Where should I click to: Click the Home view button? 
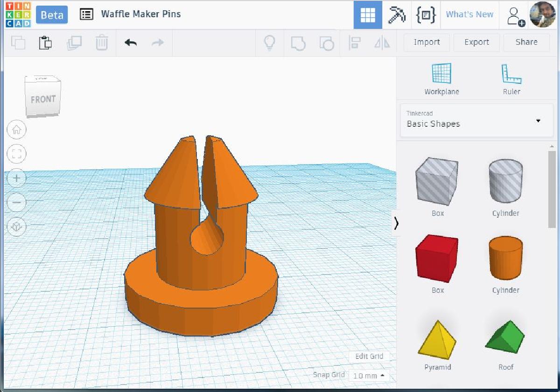coord(17,130)
